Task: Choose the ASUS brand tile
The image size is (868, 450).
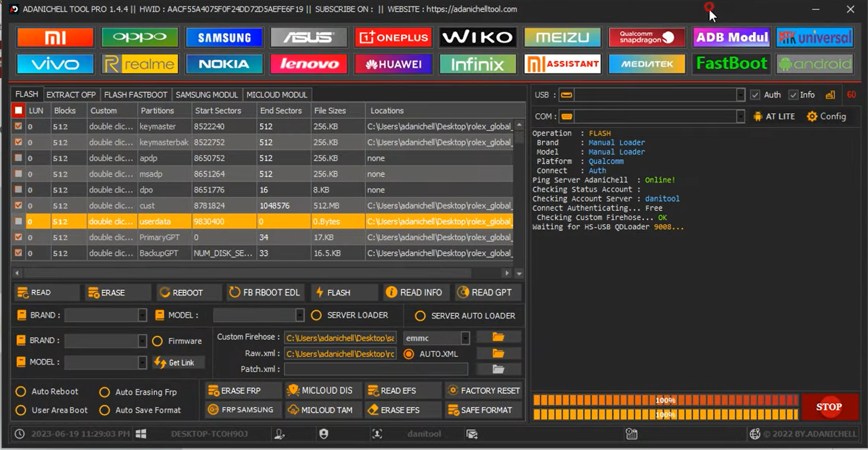Action: [309, 37]
